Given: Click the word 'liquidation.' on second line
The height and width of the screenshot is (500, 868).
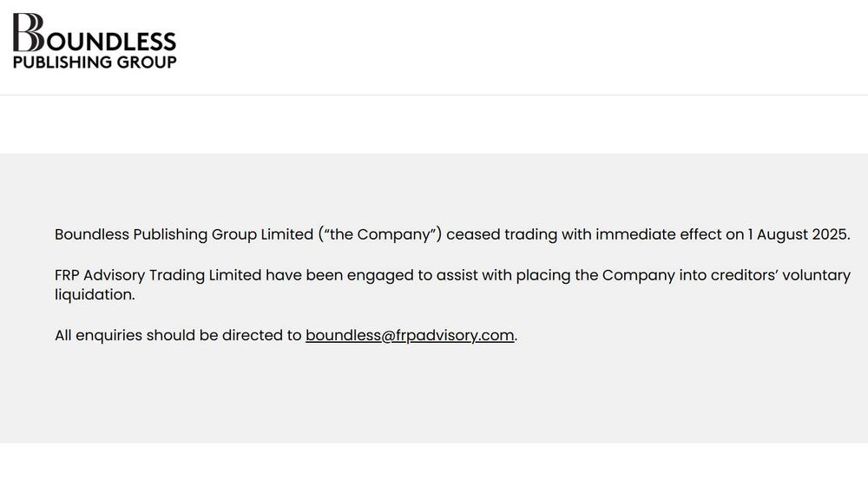Looking at the screenshot, I should (95, 294).
